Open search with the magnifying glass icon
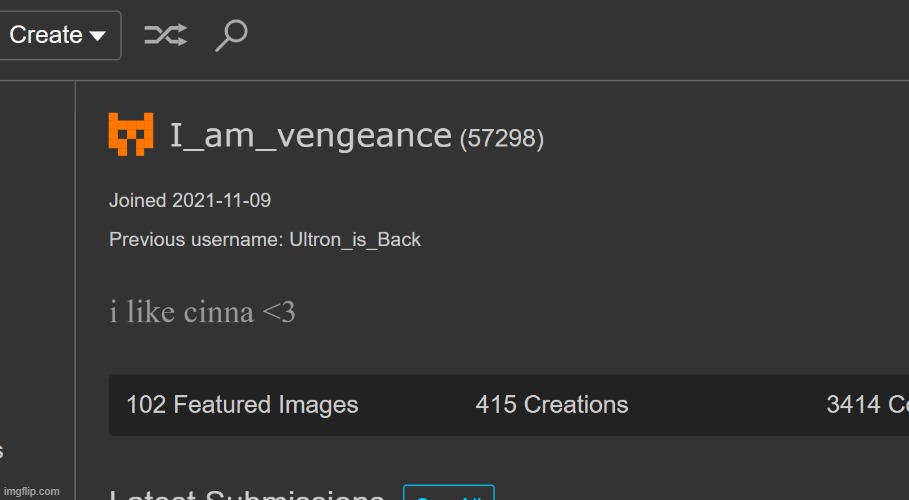 tap(231, 36)
